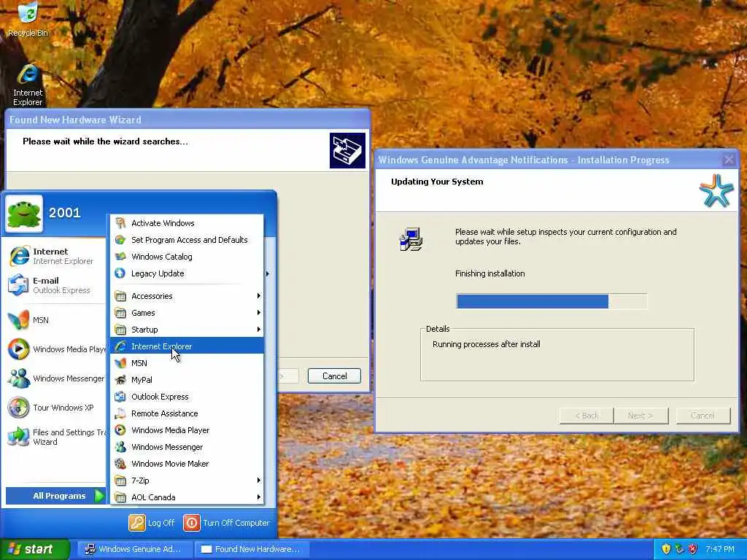Click the Activate Windows keys icon

120,223
